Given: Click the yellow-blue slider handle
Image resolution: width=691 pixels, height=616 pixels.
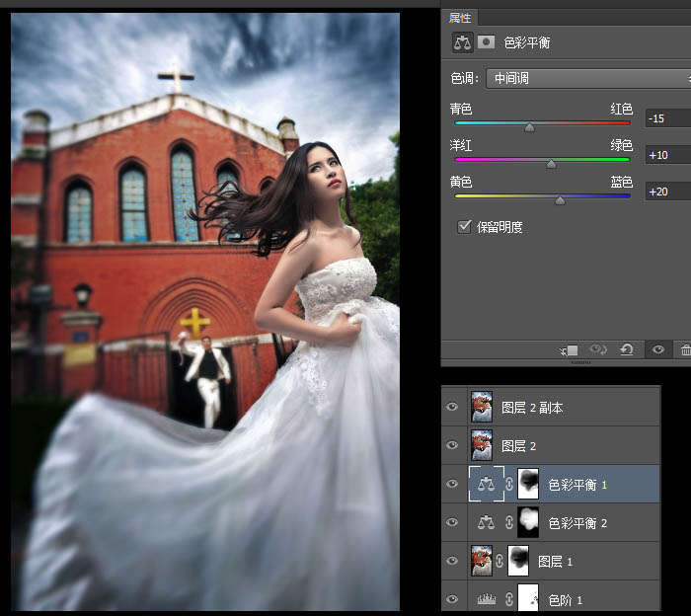Looking at the screenshot, I should click(561, 199).
